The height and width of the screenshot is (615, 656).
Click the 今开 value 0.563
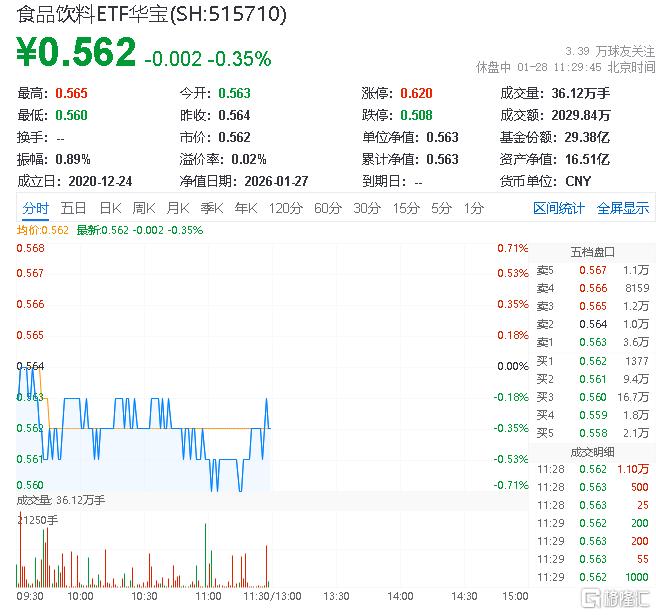(x=234, y=93)
